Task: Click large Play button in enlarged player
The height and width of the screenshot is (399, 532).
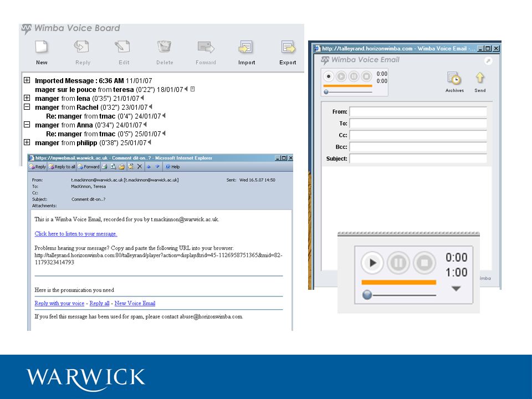Action: pyautogui.click(x=372, y=263)
